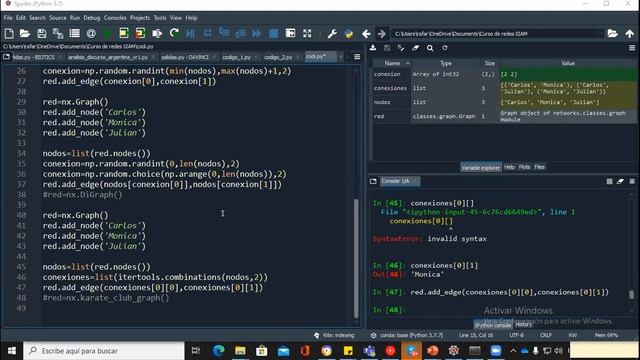This screenshot has width=640, height=360.
Task: Run the selection or current line icon
Action: [x=157, y=33]
